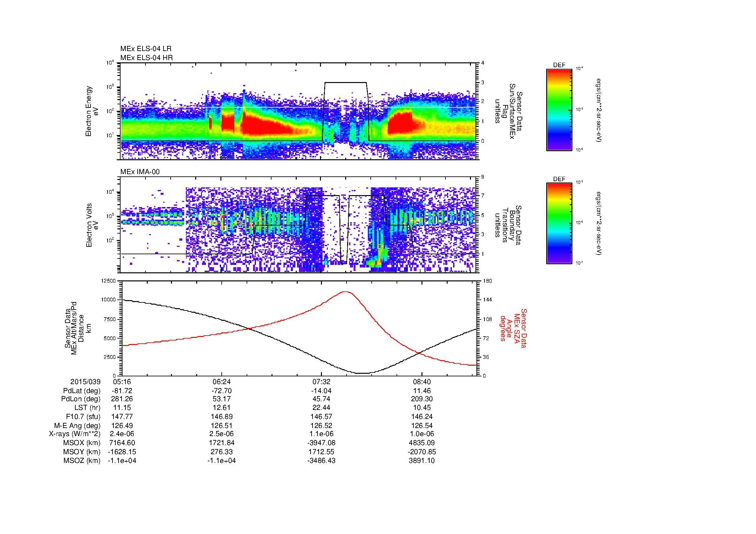756x534 pixels.
Task: Click F10.7 value 147.77
Action: pyautogui.click(x=122, y=417)
